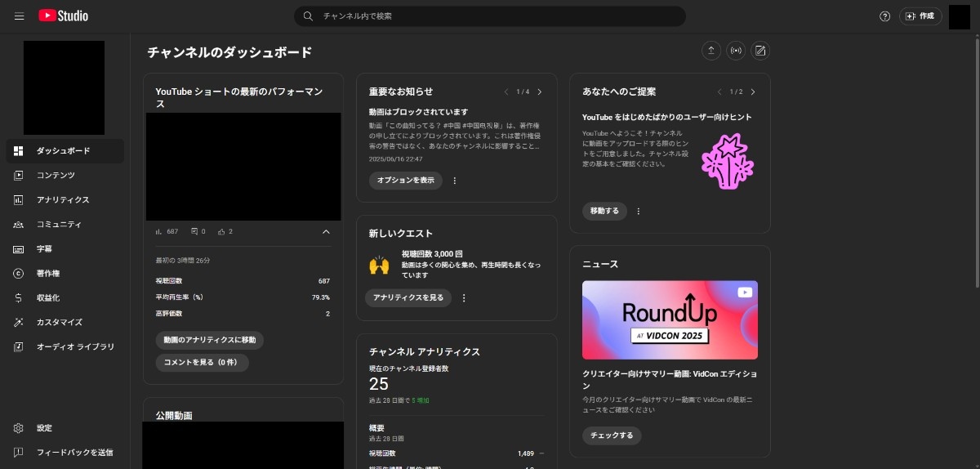Click the create post pencil icon
This screenshot has width=980, height=469.
point(760,51)
